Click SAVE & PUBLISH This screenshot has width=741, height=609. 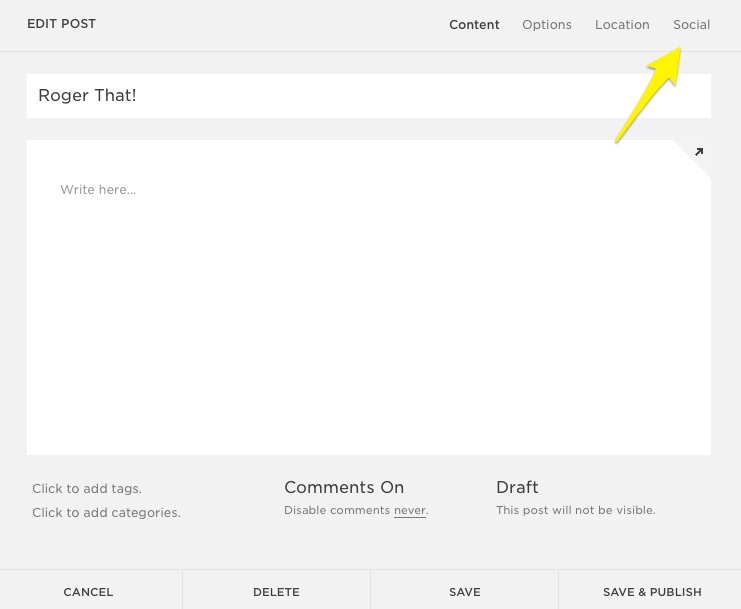[x=652, y=592]
